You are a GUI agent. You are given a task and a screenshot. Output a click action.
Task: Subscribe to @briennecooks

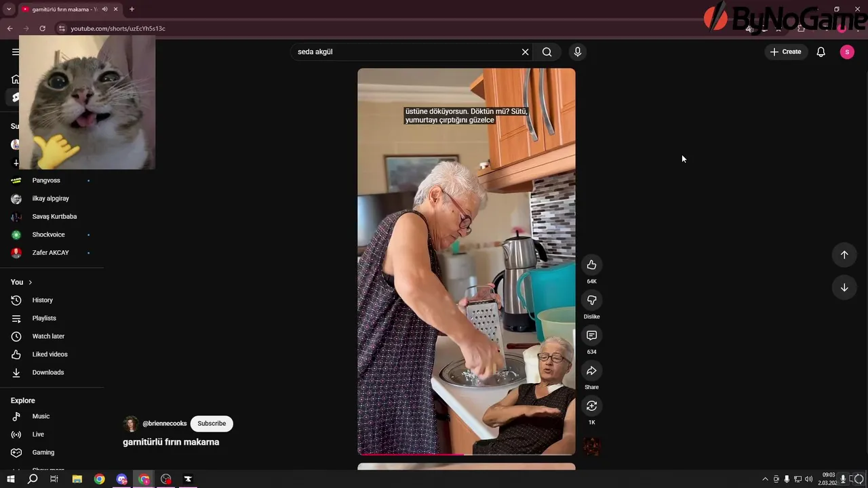click(x=212, y=424)
